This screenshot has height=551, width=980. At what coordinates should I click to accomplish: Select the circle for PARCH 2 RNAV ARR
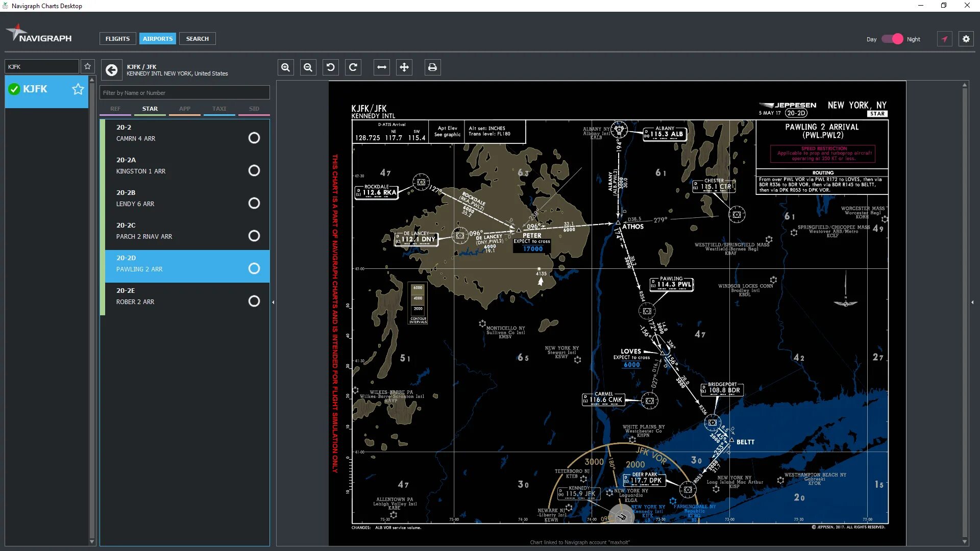[254, 236]
